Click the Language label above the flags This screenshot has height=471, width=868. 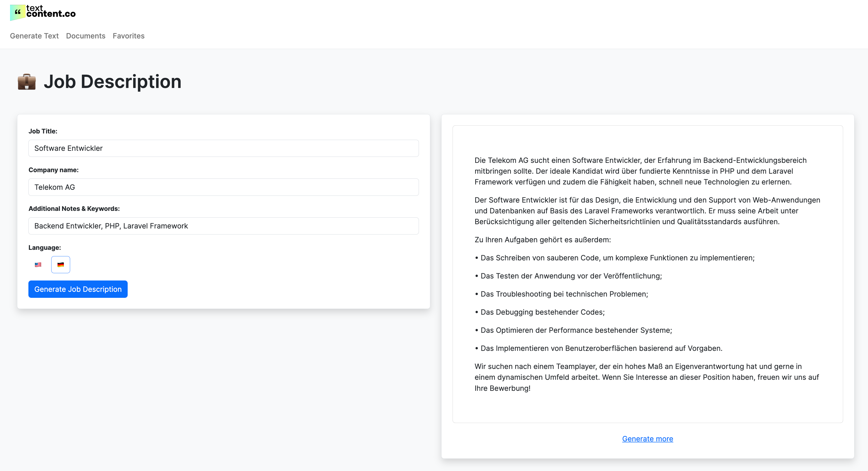point(44,248)
